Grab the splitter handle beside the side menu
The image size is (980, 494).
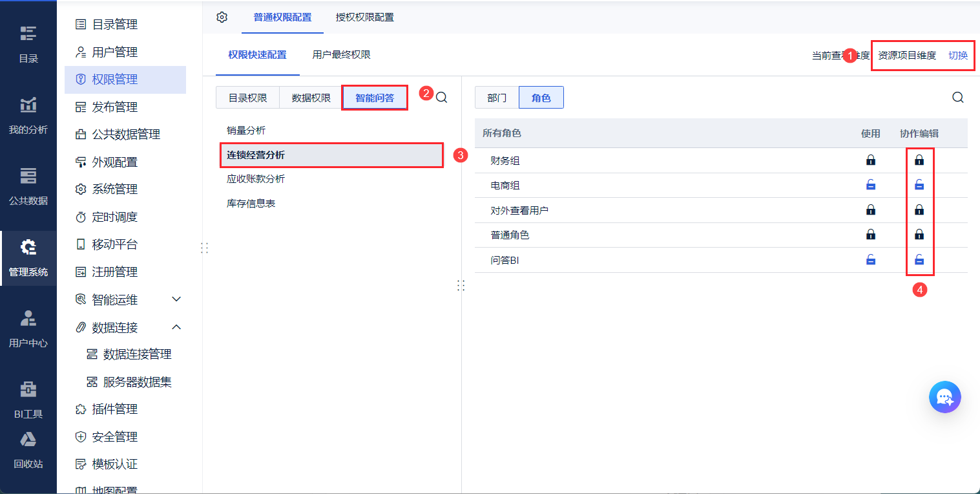point(205,248)
